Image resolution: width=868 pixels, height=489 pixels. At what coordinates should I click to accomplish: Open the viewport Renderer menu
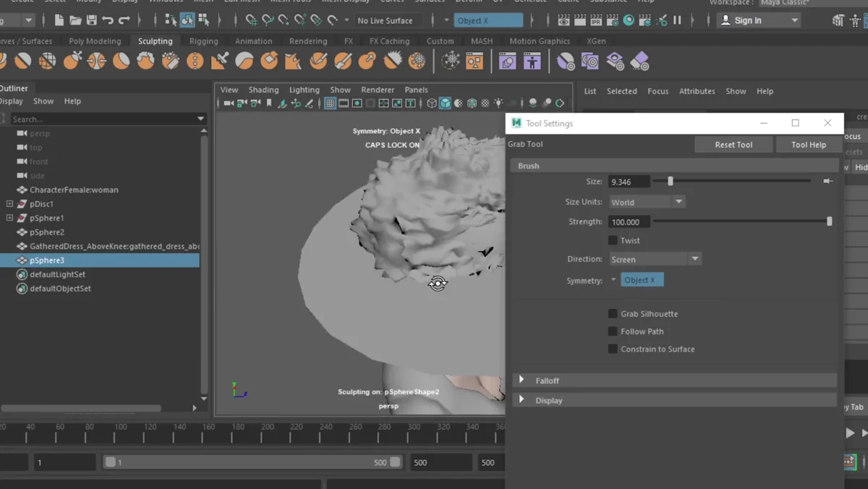pos(378,90)
